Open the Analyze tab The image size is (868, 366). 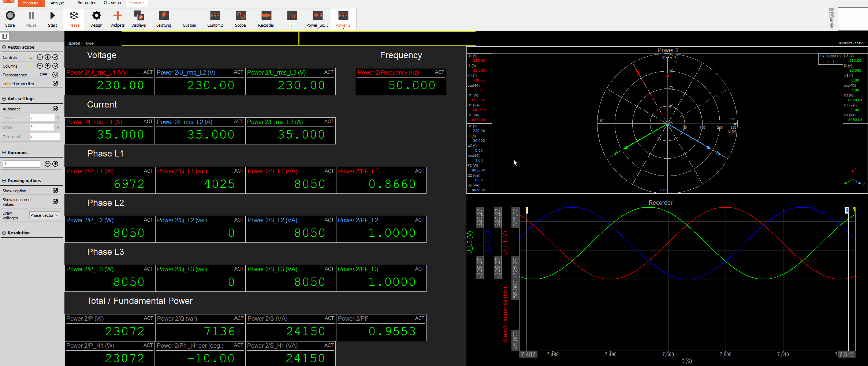[57, 3]
